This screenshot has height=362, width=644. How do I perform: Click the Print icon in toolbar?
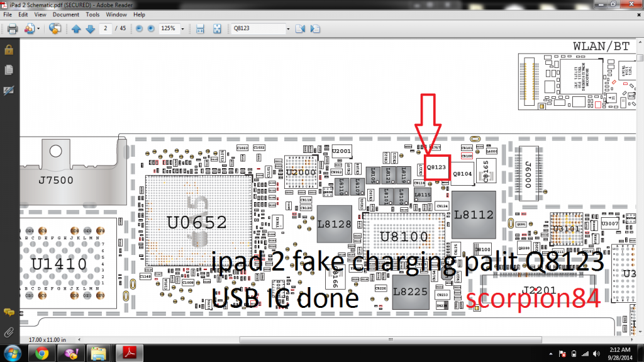[12, 29]
